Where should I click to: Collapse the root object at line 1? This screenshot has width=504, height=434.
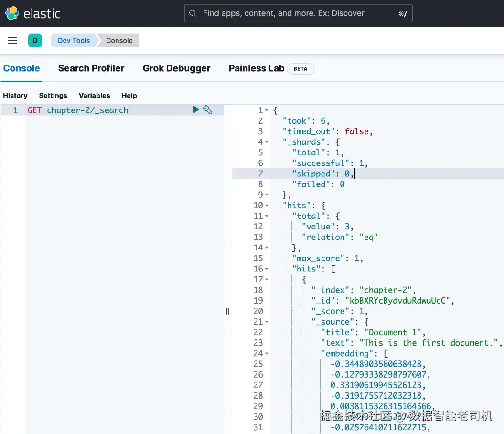pos(267,110)
